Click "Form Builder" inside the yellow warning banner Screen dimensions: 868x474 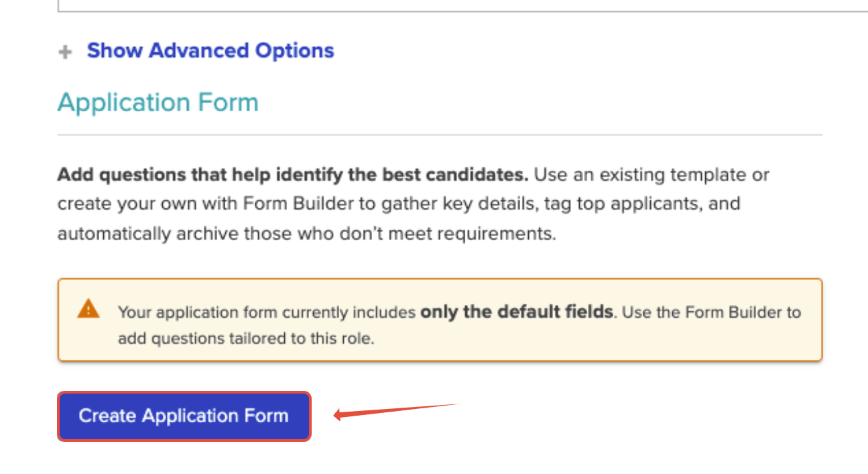(742, 312)
